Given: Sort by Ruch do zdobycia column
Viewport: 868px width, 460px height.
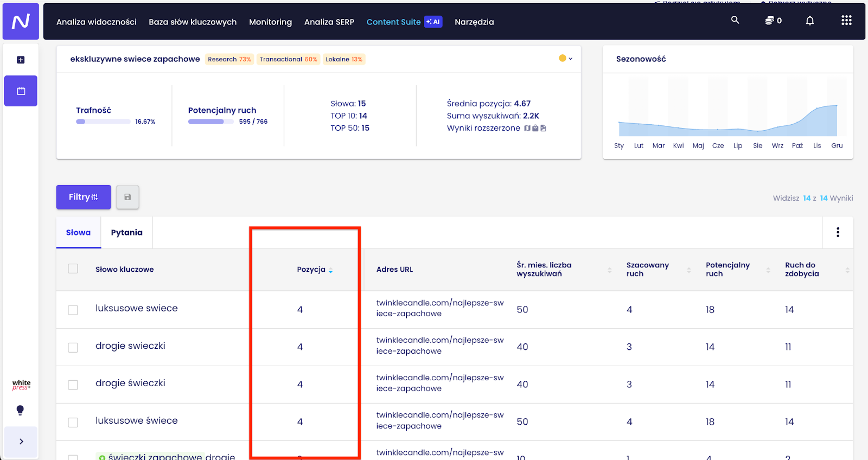Looking at the screenshot, I should [847, 270].
